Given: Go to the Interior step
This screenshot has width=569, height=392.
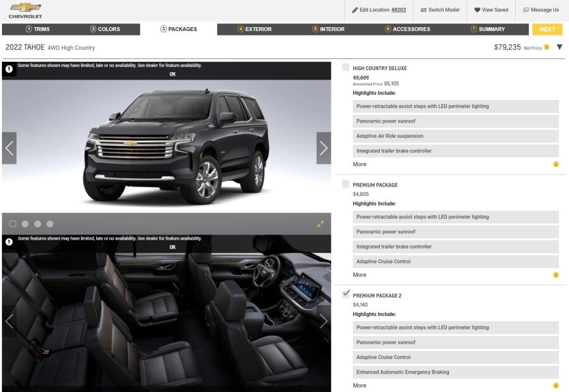Looking at the screenshot, I should pyautogui.click(x=328, y=29).
